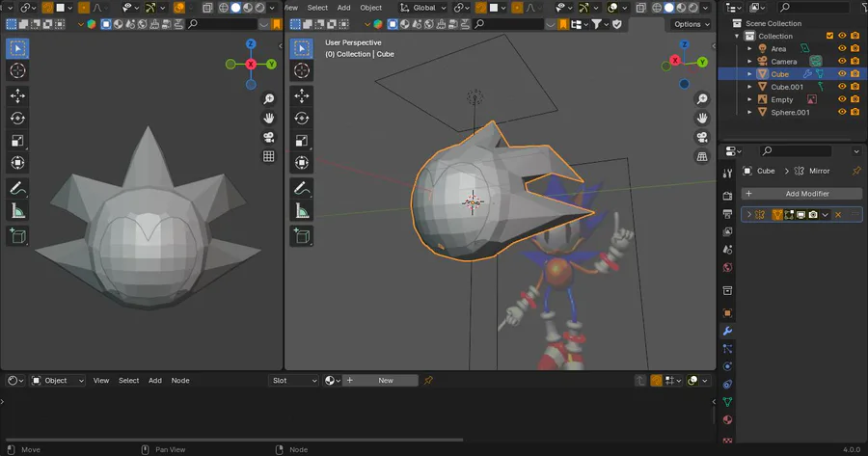The height and width of the screenshot is (456, 868).
Task: Expand the Cube.001 tree row
Action: [x=749, y=87]
